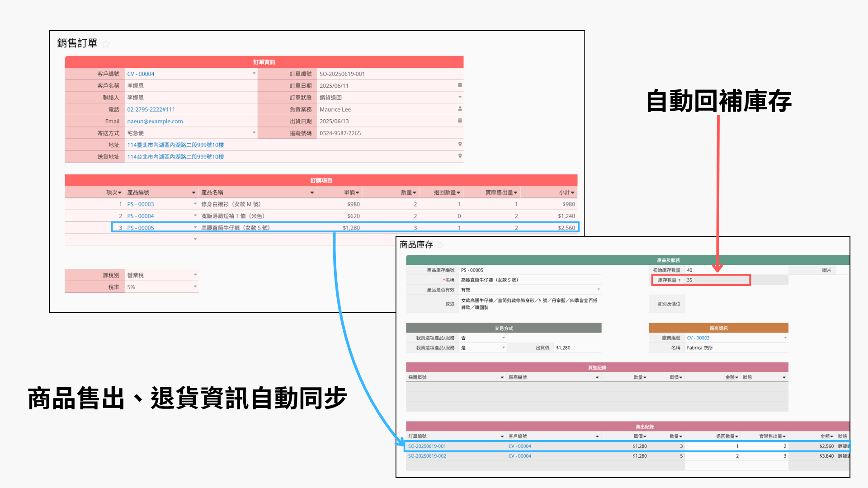The width and height of the screenshot is (868, 488).
Task: Open the 單價 column header menu in 訂購項目
Action: point(357,192)
